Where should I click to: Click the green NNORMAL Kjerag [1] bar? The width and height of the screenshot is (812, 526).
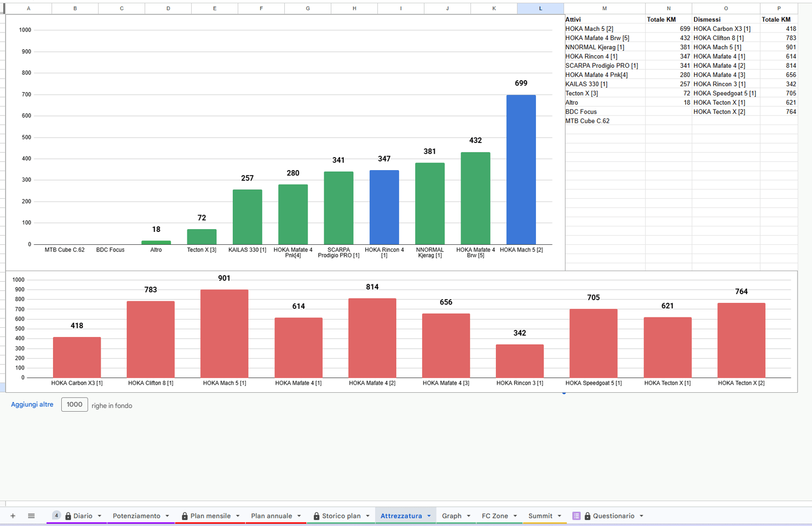click(x=430, y=204)
